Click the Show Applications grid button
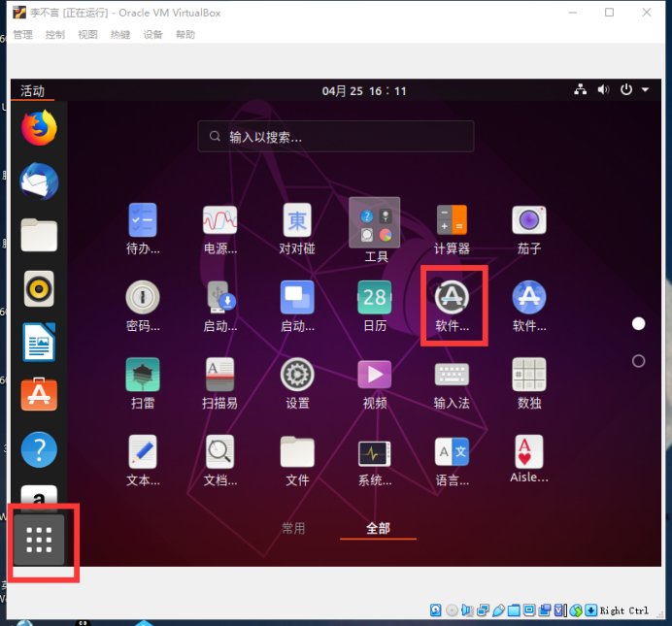The image size is (672, 626). coord(39,540)
